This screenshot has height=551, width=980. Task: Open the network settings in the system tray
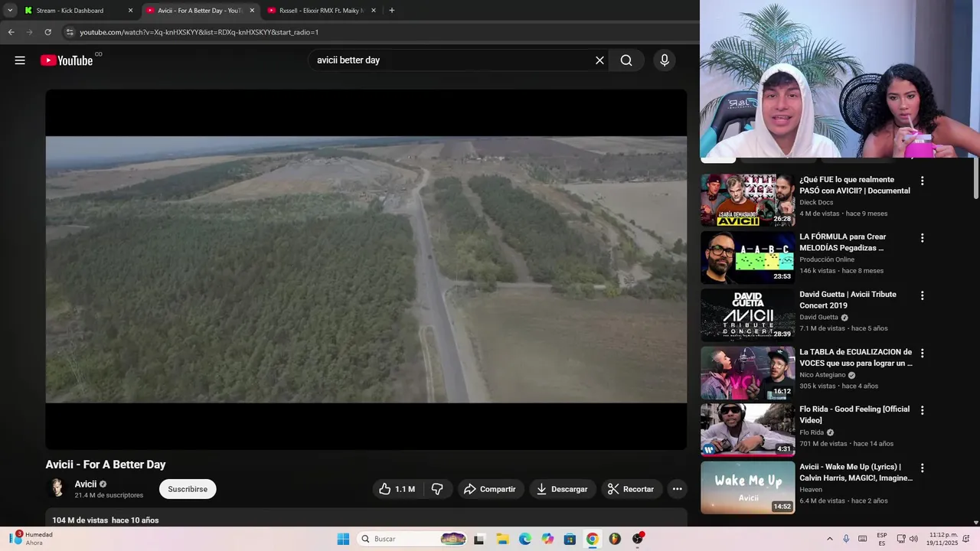pos(901,539)
